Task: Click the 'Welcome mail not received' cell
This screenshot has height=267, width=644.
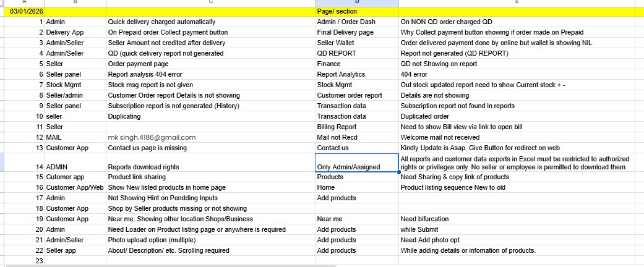Action: [x=521, y=138]
